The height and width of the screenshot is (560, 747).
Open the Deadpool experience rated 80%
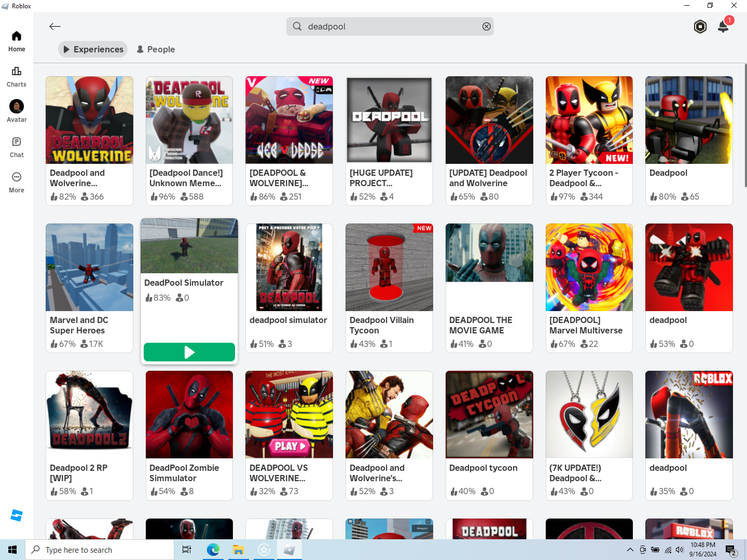pos(689,141)
